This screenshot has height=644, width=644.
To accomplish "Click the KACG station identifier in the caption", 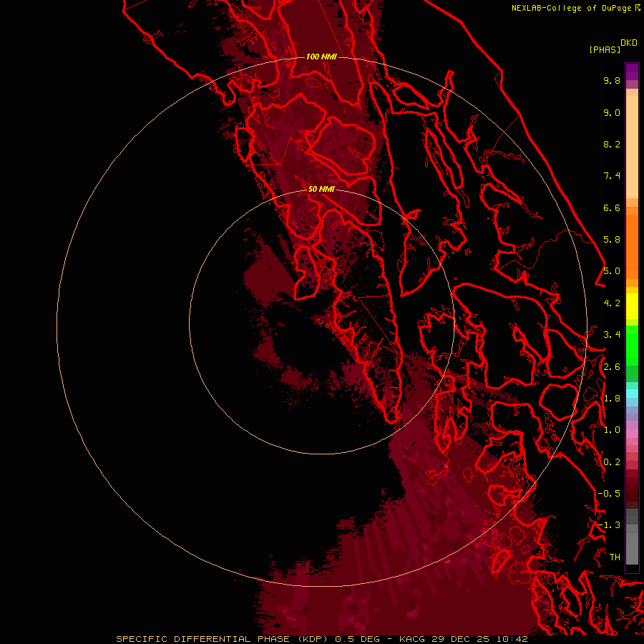I will click(x=412, y=639).
